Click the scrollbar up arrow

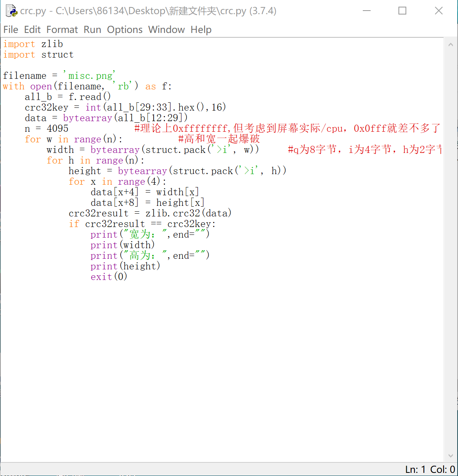tap(451, 44)
